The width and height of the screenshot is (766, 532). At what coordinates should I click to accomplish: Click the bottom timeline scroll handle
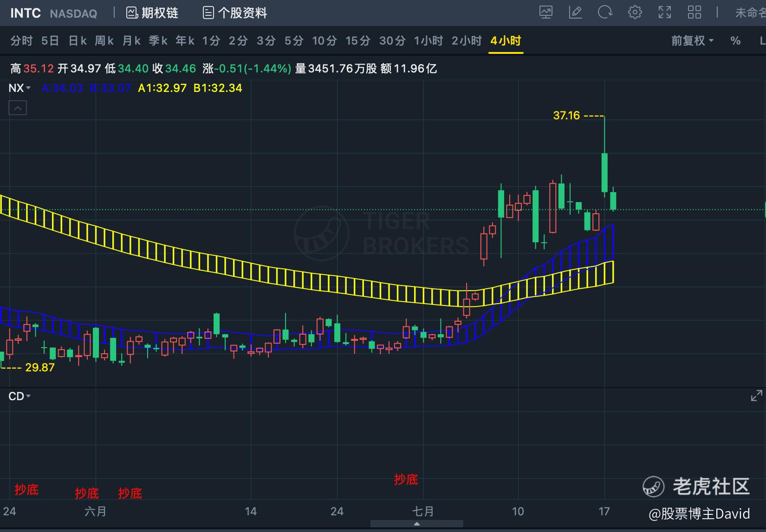click(x=416, y=524)
